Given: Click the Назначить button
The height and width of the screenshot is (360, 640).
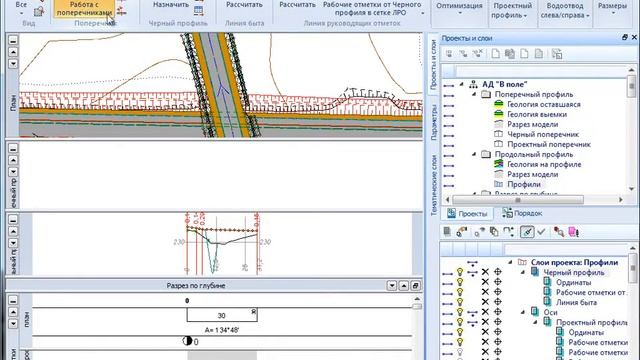Looking at the screenshot, I should [x=171, y=5].
